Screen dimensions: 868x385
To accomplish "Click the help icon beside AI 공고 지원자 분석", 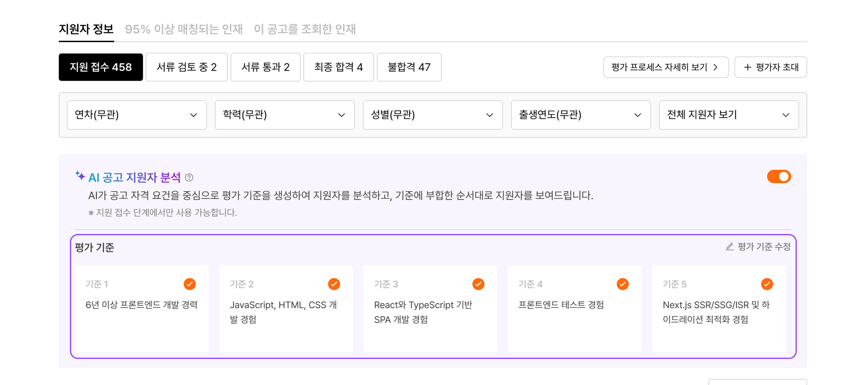I will [189, 178].
